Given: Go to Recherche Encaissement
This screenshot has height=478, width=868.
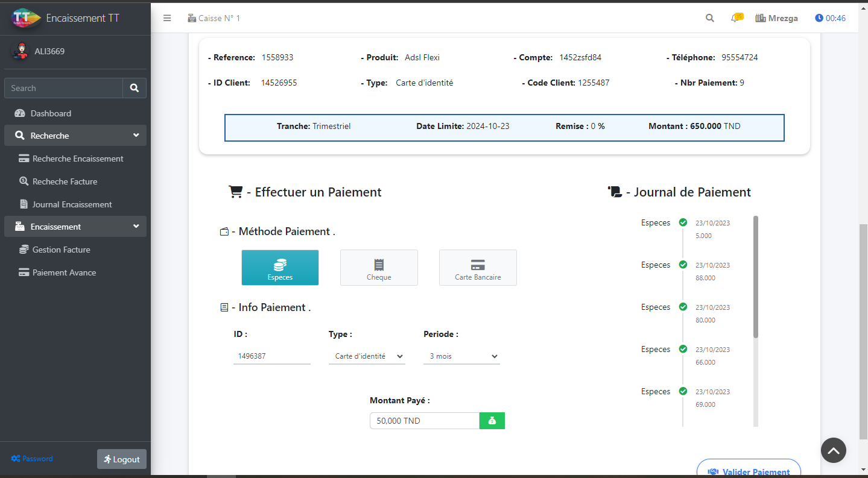Looking at the screenshot, I should click(x=75, y=159).
